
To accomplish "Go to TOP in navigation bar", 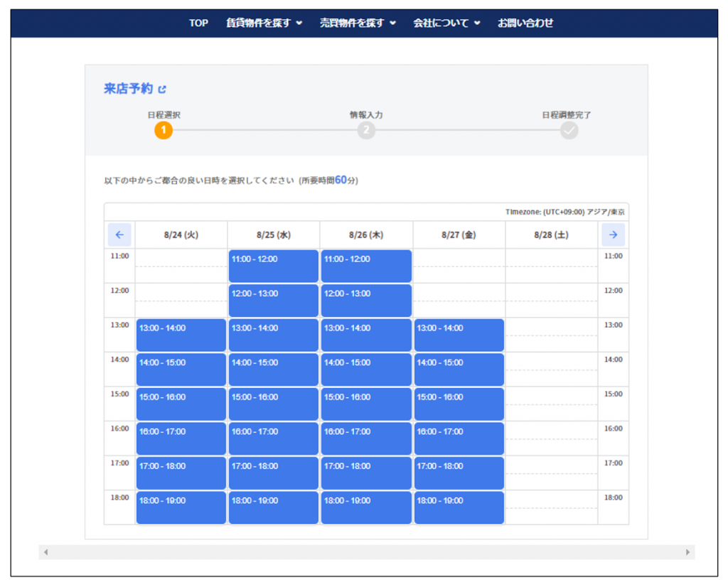I will 198,23.
